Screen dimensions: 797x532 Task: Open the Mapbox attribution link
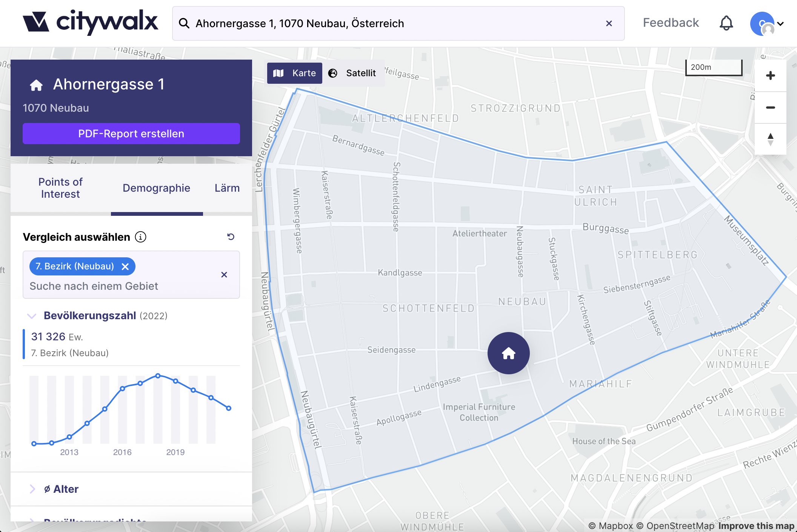[611, 526]
